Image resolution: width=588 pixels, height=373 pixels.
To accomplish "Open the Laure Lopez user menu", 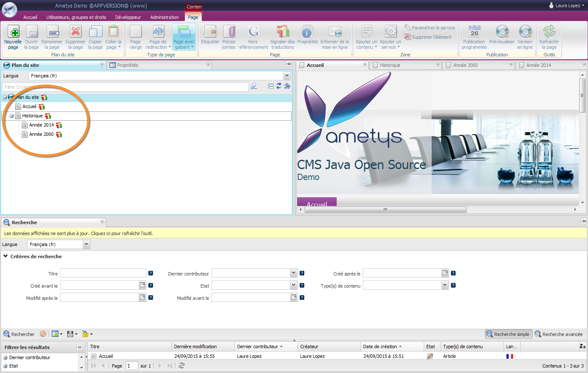I will [x=567, y=5].
